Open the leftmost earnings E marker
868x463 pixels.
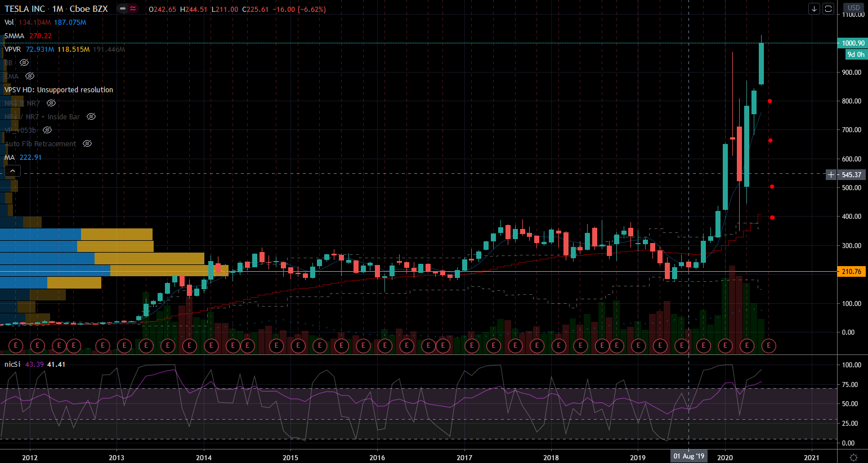pyautogui.click(x=16, y=345)
